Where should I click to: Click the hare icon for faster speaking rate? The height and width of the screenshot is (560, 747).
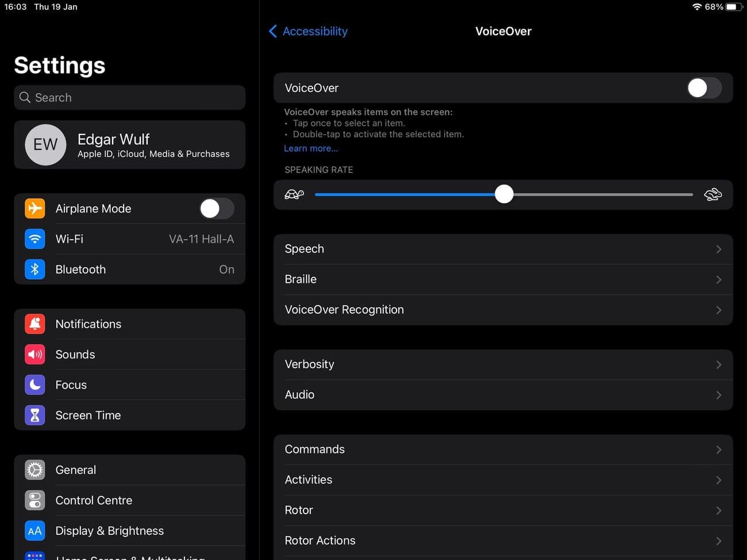coord(713,194)
